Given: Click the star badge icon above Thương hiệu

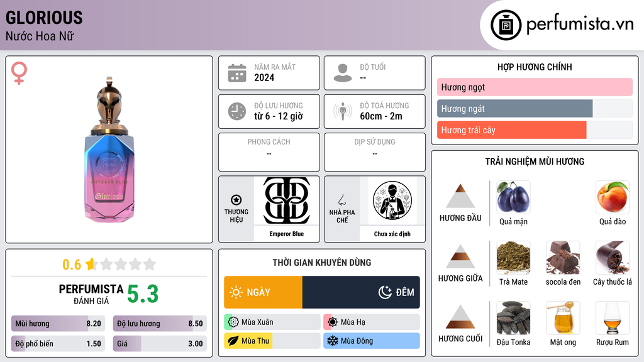Looking at the screenshot, I should pos(236,200).
